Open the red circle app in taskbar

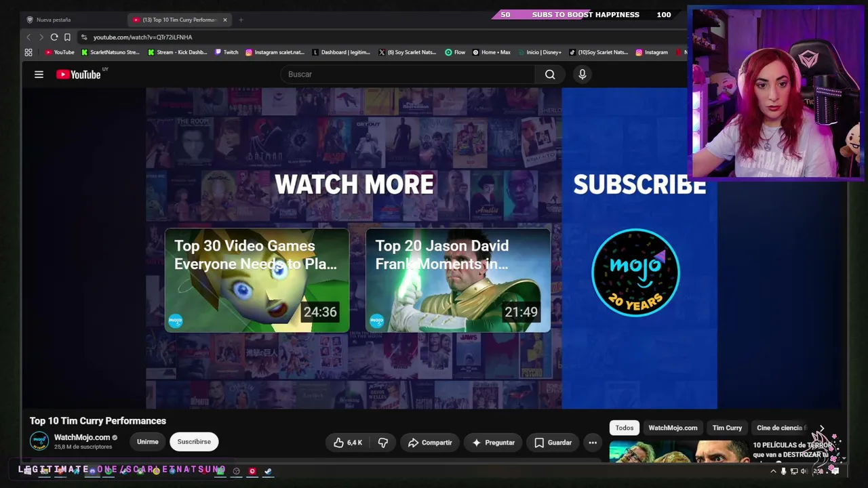pos(252,471)
